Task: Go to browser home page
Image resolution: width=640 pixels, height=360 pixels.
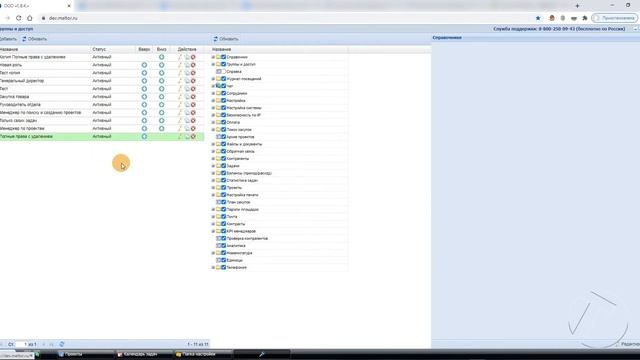Action: [x=29, y=18]
